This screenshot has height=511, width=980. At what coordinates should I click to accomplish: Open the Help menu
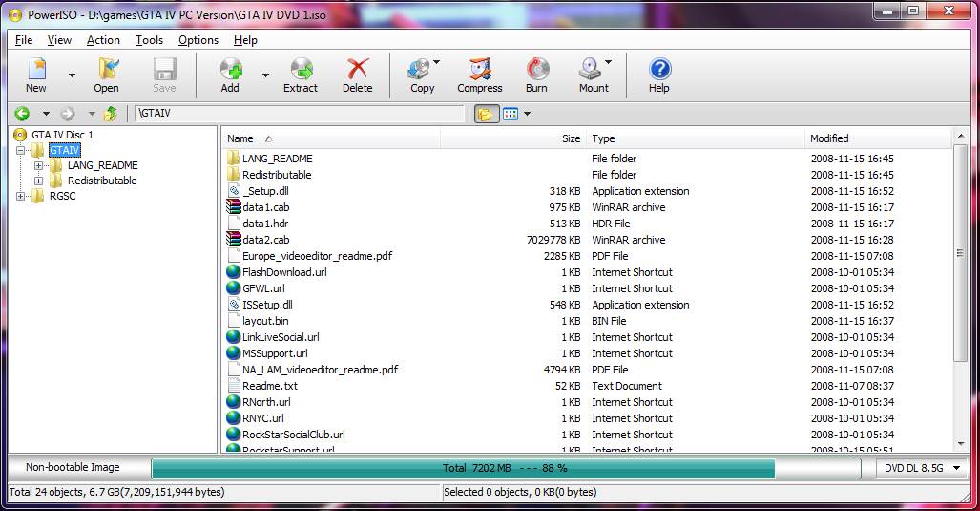point(245,40)
